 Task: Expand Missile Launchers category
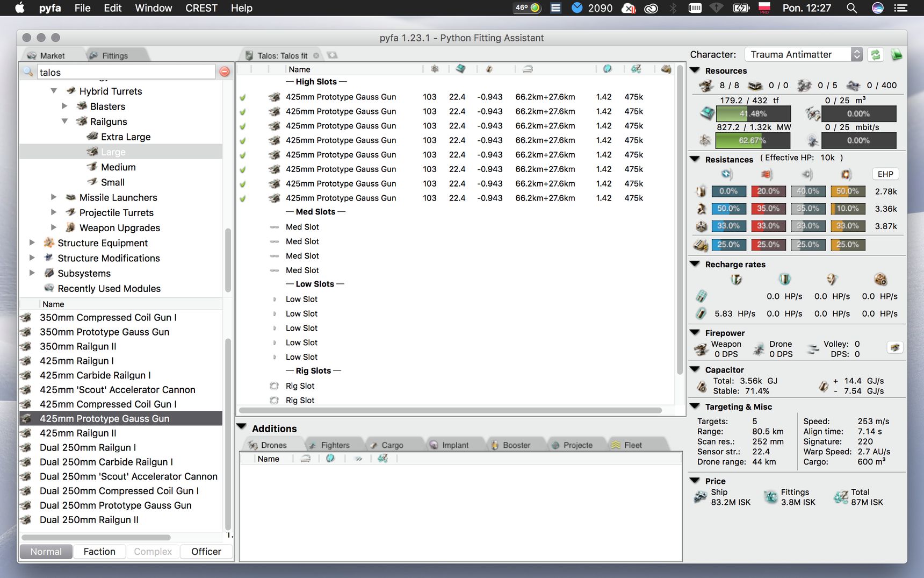coord(54,197)
